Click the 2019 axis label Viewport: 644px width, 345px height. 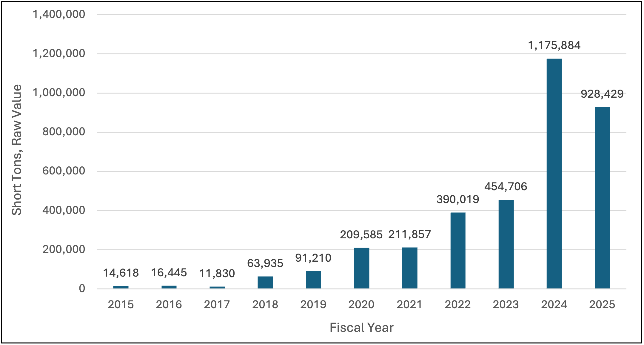pos(313,305)
